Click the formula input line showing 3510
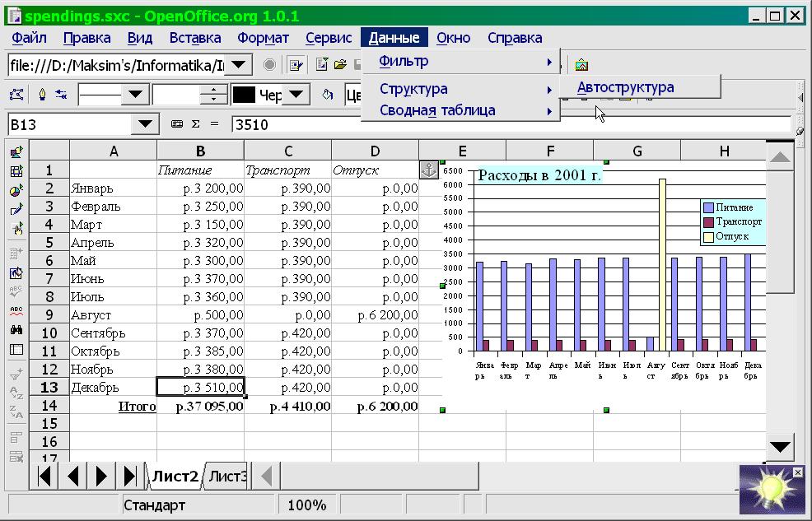The image size is (812, 521). point(511,124)
